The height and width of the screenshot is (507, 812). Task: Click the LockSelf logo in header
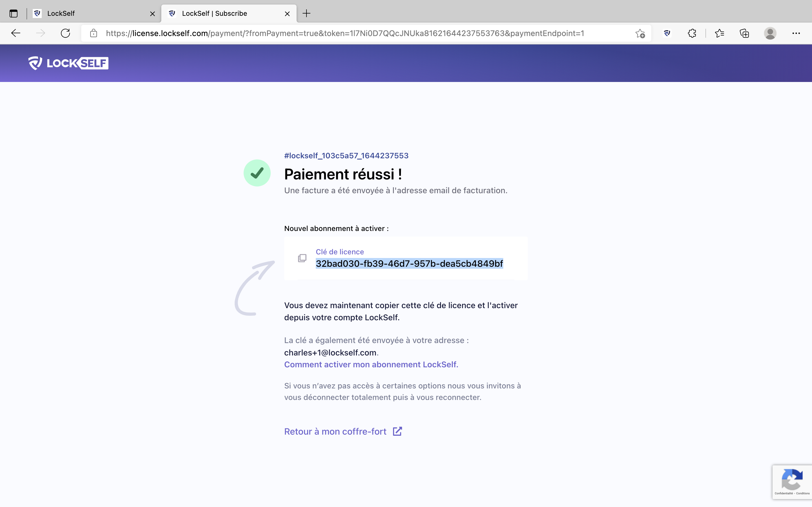(x=69, y=63)
